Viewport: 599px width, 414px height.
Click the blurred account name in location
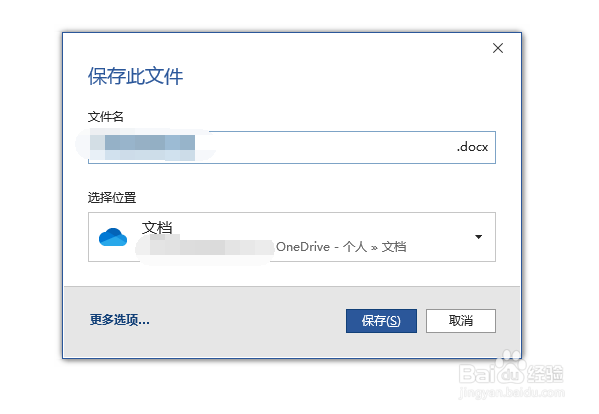pos(206,247)
